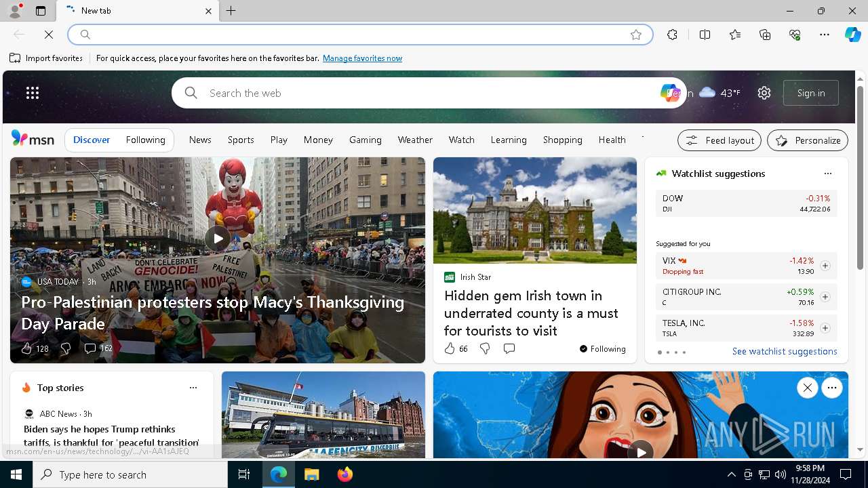Dislike the Macy's parade story
This screenshot has width=868, height=488.
[x=65, y=348]
